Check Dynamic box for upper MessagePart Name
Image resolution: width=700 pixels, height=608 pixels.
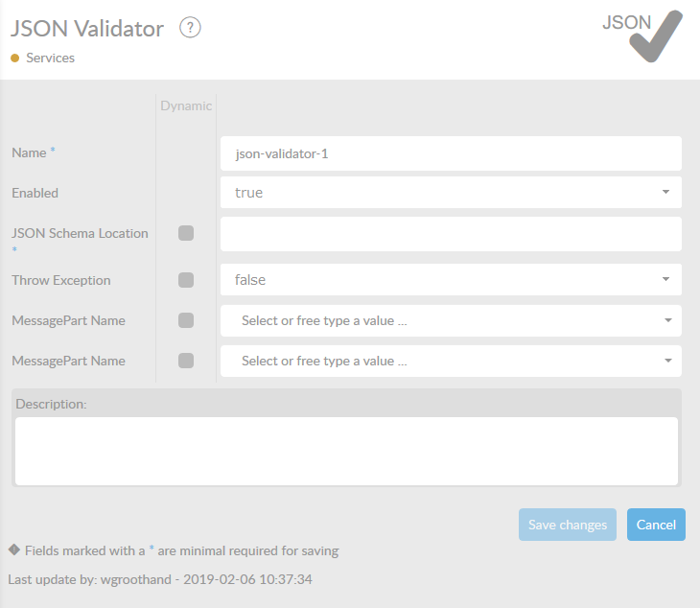pos(186,320)
